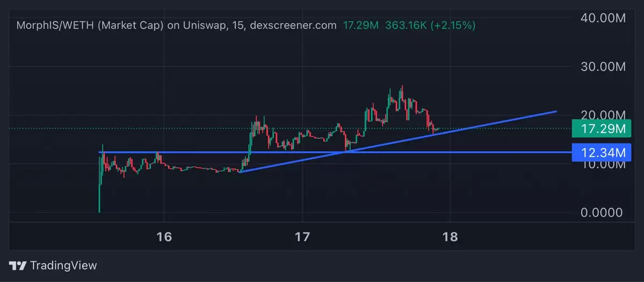
Task: Click date label 18 on time axis
Action: point(450,236)
